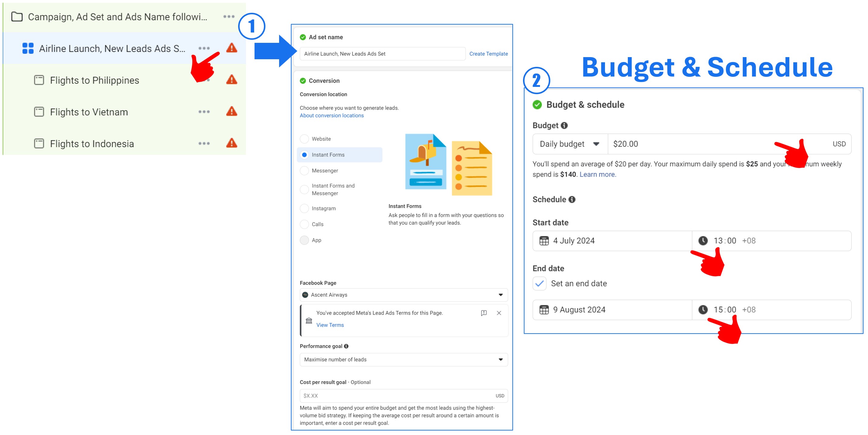Expand the Facebook Page Ascent Airways dropdown
868x435 pixels.
403,295
